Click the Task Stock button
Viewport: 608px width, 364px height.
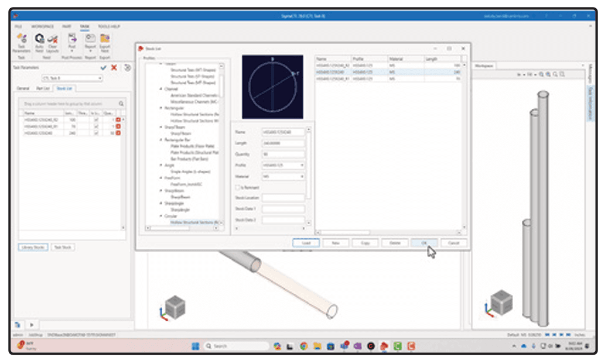click(63, 247)
